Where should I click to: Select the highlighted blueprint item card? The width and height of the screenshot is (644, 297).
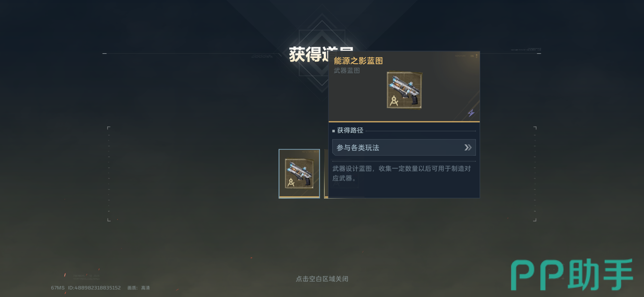click(299, 174)
